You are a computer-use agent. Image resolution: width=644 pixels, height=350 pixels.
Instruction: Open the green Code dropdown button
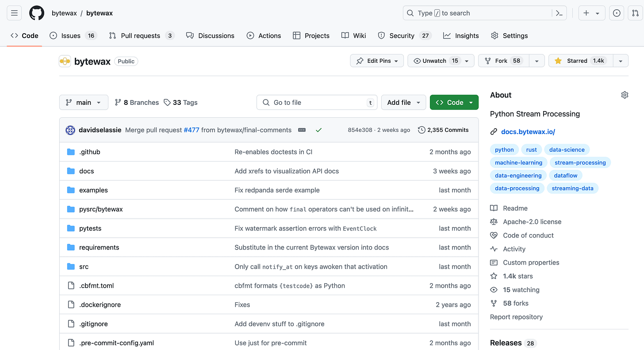coord(454,102)
